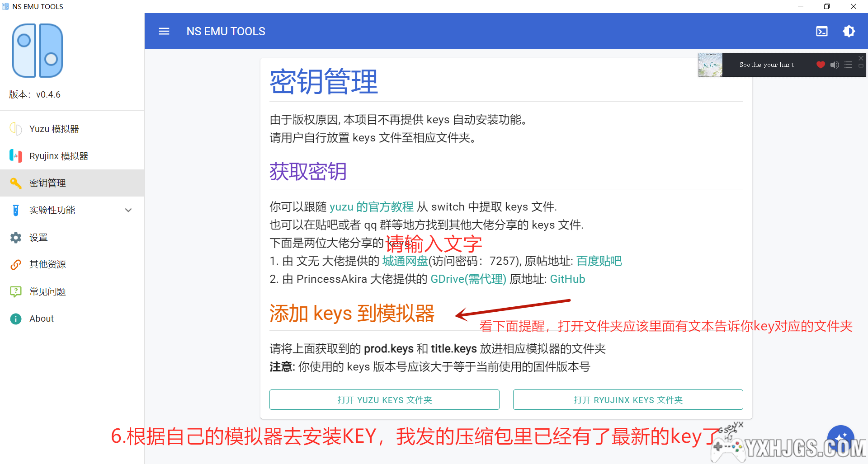
Task: Click 打开 RYUJINX KEYS 文件夹 button
Action: click(628, 400)
